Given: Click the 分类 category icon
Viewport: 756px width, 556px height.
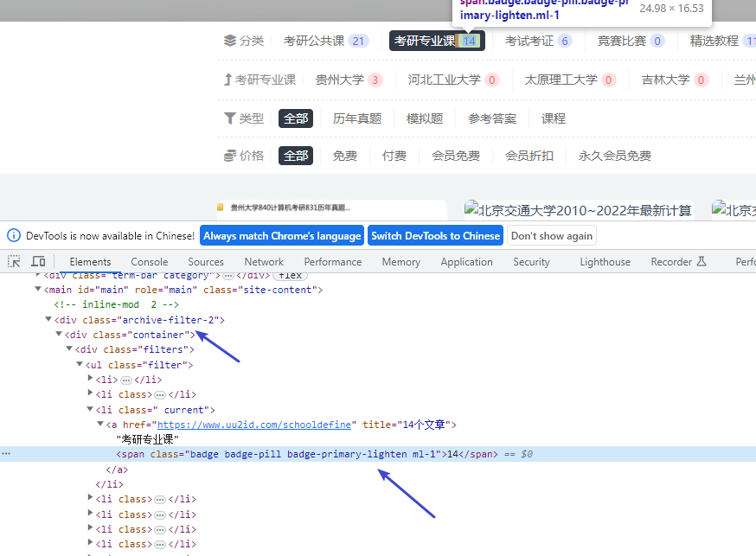Looking at the screenshot, I should pyautogui.click(x=229, y=40).
